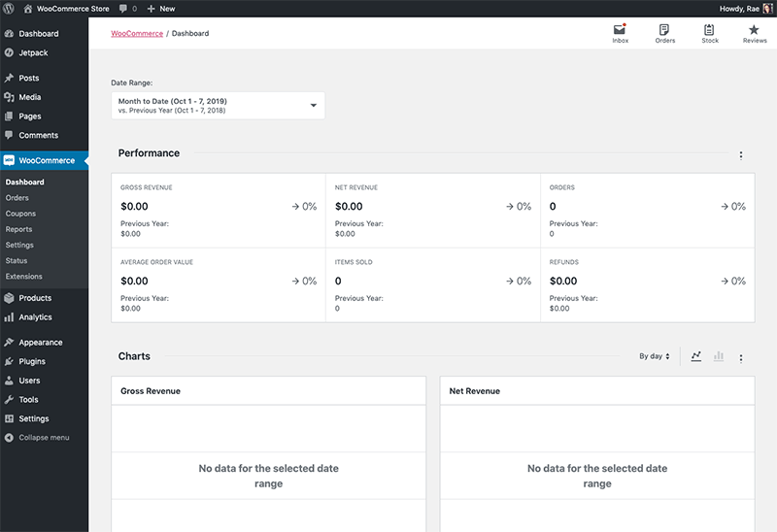Open the comments bubble in admin bar
The image size is (777, 532).
coord(123,9)
